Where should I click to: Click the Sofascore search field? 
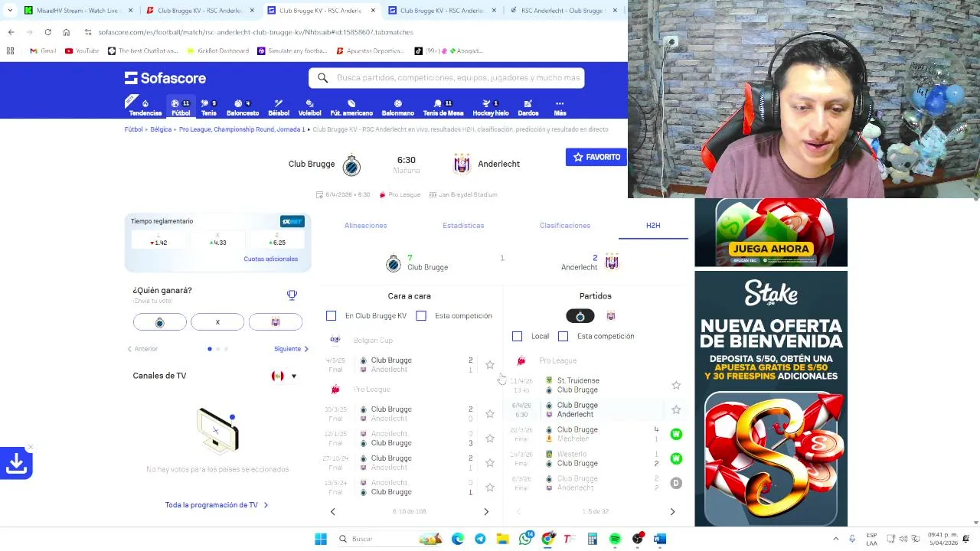pos(447,78)
